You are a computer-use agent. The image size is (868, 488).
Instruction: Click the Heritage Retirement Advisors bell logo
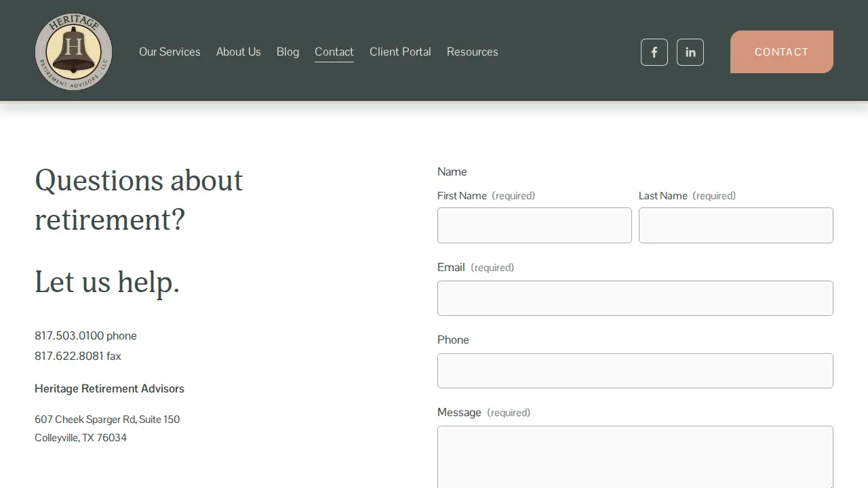tap(73, 52)
